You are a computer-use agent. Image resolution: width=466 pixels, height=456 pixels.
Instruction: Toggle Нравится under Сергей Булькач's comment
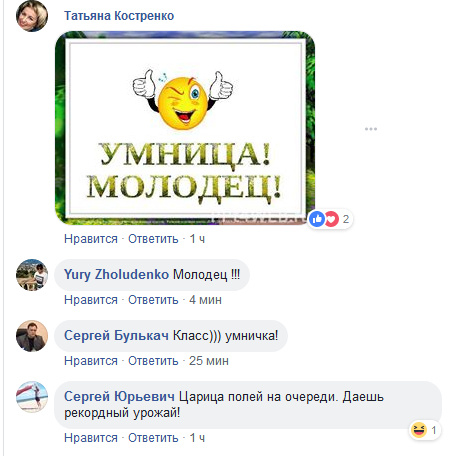(91, 361)
